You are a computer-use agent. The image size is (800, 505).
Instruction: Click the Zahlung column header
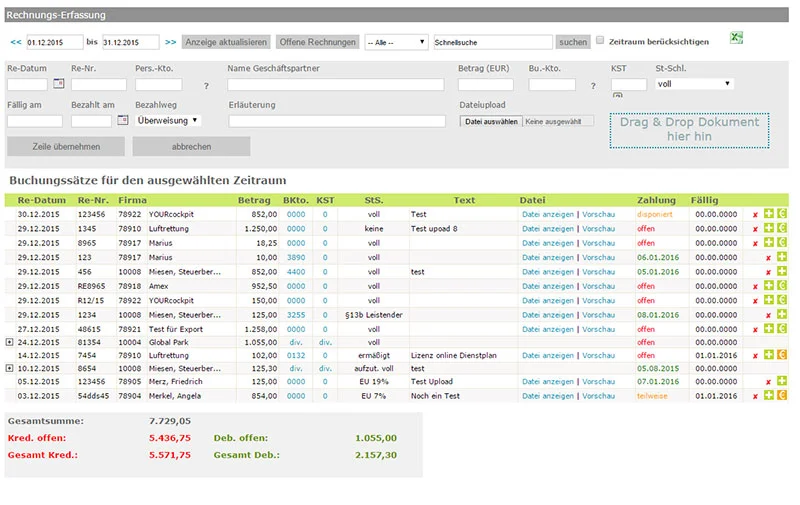[656, 200]
